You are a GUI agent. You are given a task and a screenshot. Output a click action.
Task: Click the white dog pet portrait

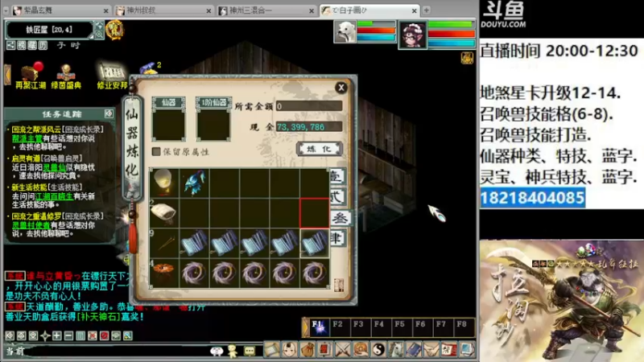(345, 32)
